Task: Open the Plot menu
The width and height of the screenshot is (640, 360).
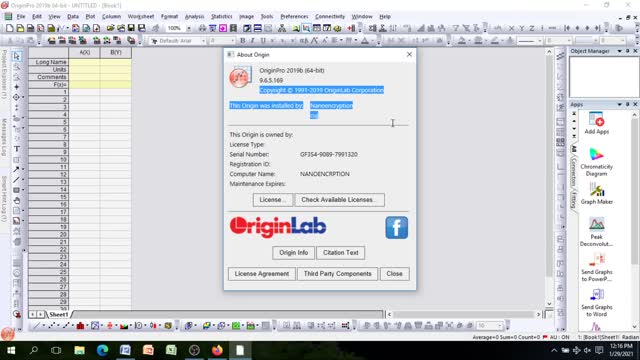Action: [x=90, y=17]
